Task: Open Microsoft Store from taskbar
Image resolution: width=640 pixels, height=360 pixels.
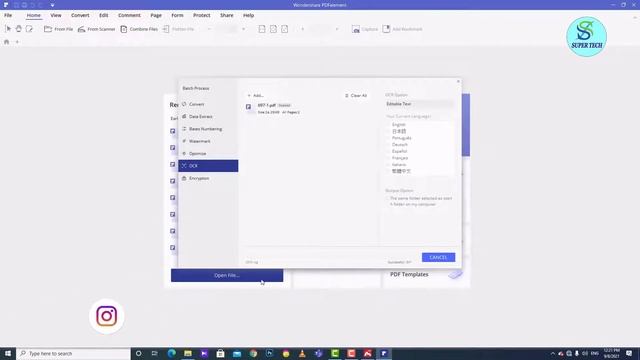Action: (220, 353)
